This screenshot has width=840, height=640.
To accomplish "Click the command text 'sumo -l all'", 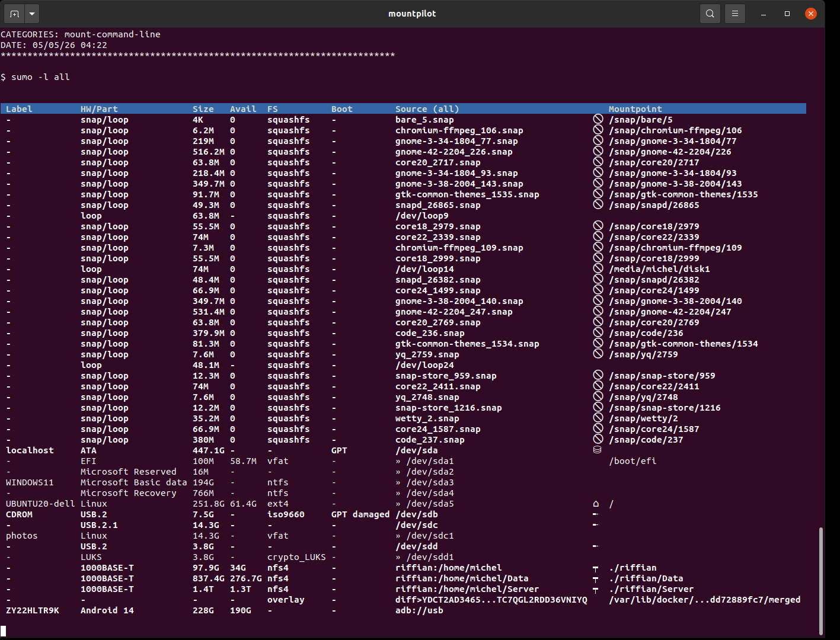I will [40, 77].
